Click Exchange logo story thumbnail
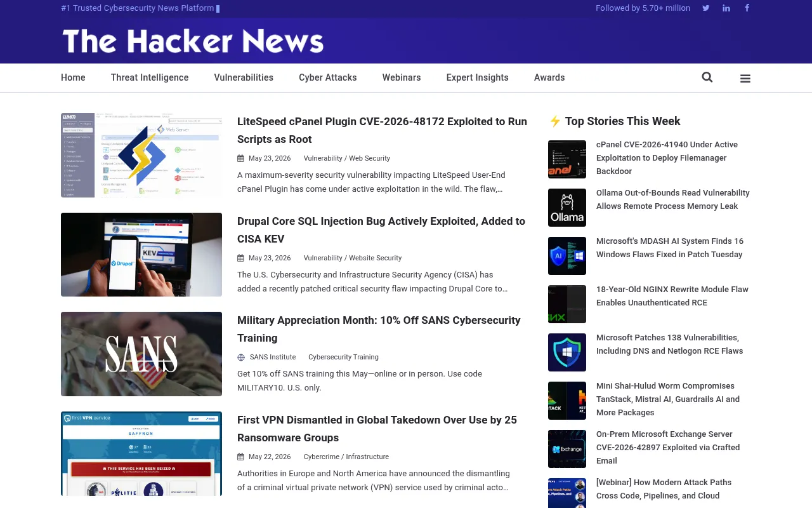This screenshot has height=508, width=812. [567, 449]
